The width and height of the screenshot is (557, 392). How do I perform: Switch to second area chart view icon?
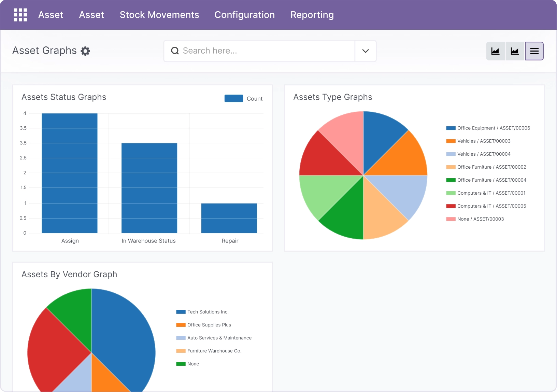[515, 51]
